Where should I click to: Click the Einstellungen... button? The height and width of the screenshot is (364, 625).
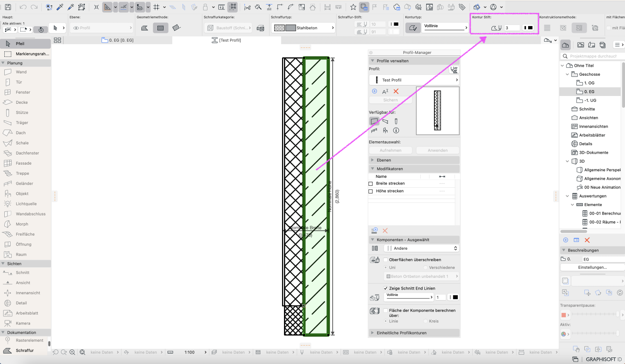pos(592,268)
